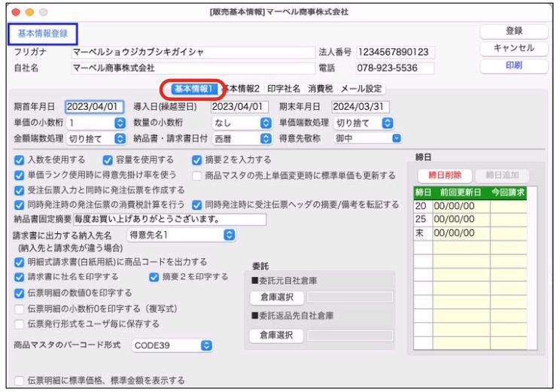
Task: Click 倉庫選択 under 委託元自社倉庫
Action: click(x=276, y=297)
